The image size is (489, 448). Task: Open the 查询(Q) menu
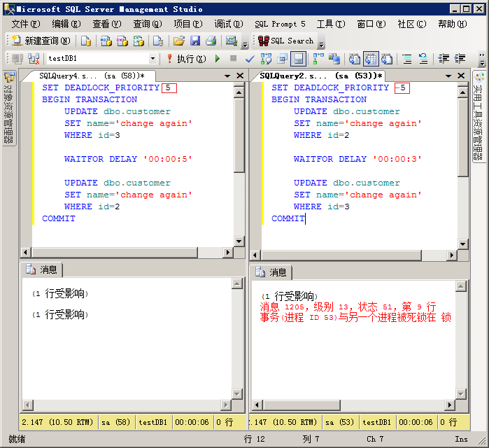click(x=148, y=24)
